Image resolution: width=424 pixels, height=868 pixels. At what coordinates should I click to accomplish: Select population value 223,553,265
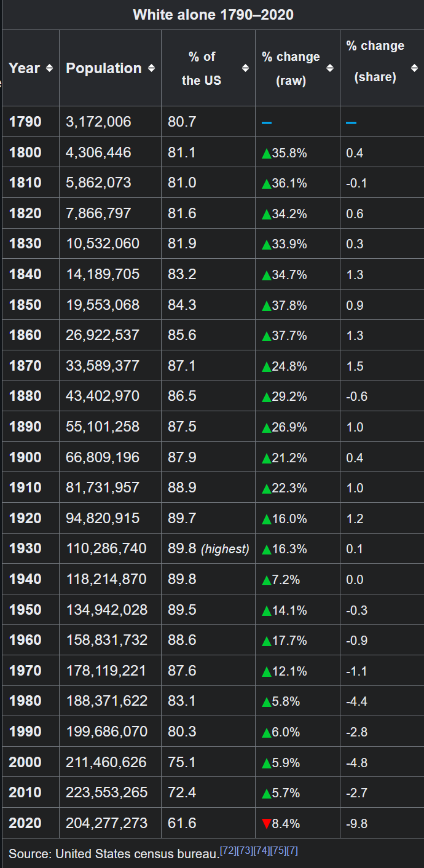point(107,792)
